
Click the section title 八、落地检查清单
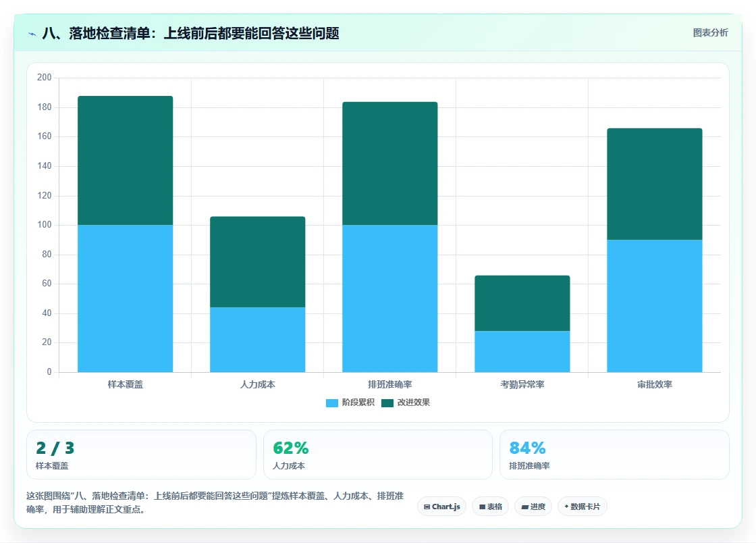tap(190, 33)
